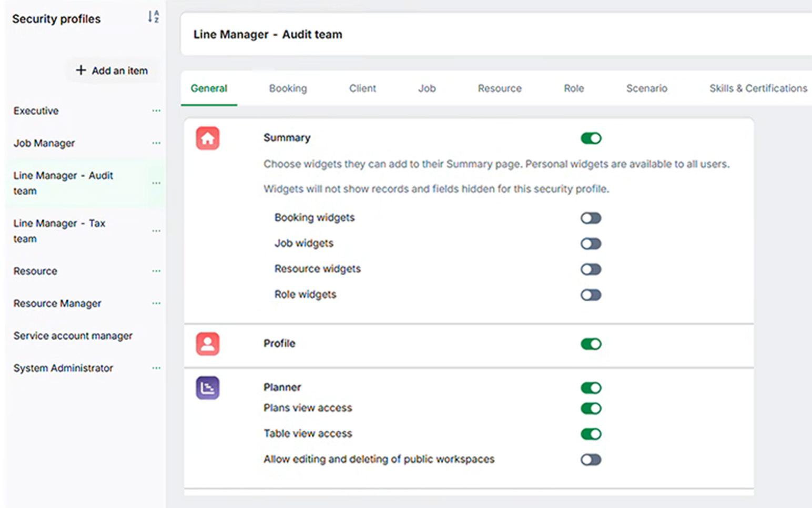Disable the Summary toggle

(x=591, y=138)
